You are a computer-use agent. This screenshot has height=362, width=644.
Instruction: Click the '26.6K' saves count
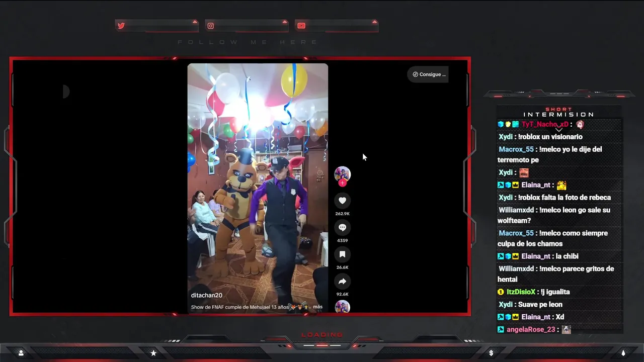[x=342, y=267]
